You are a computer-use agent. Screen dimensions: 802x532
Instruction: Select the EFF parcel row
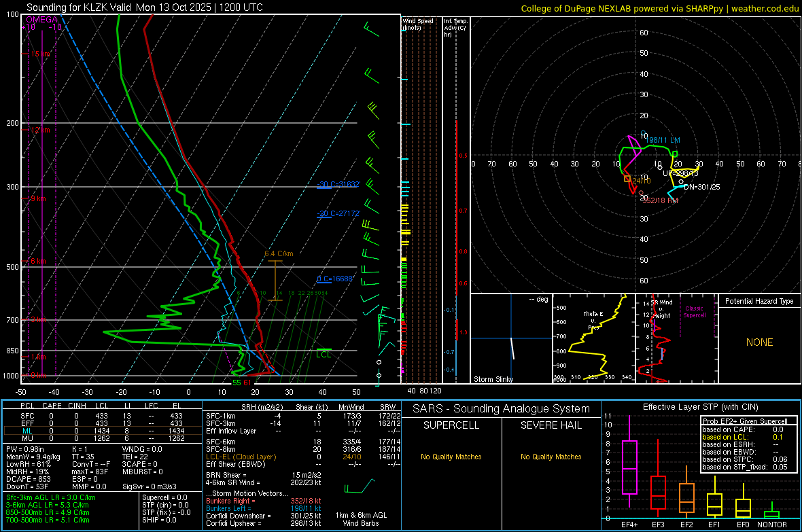coord(103,423)
